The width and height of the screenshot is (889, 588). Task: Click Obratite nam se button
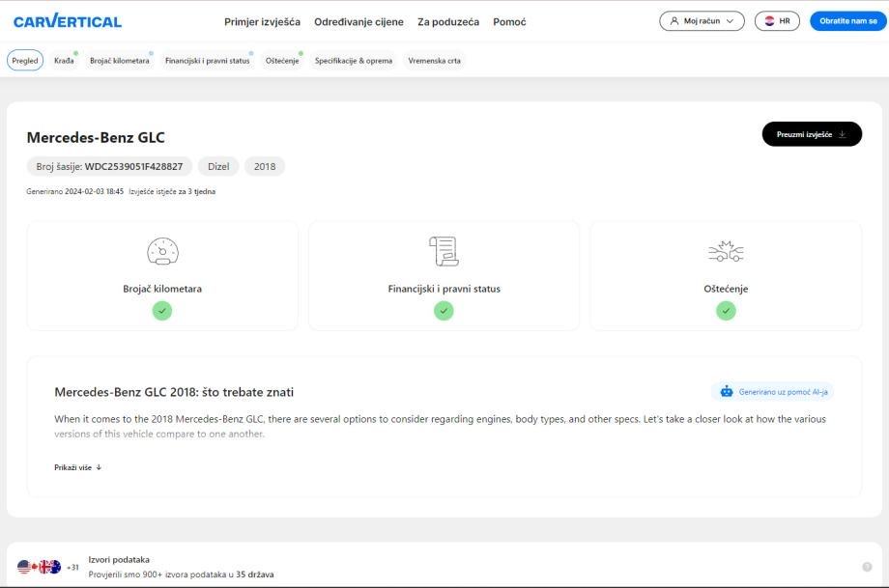click(x=847, y=21)
